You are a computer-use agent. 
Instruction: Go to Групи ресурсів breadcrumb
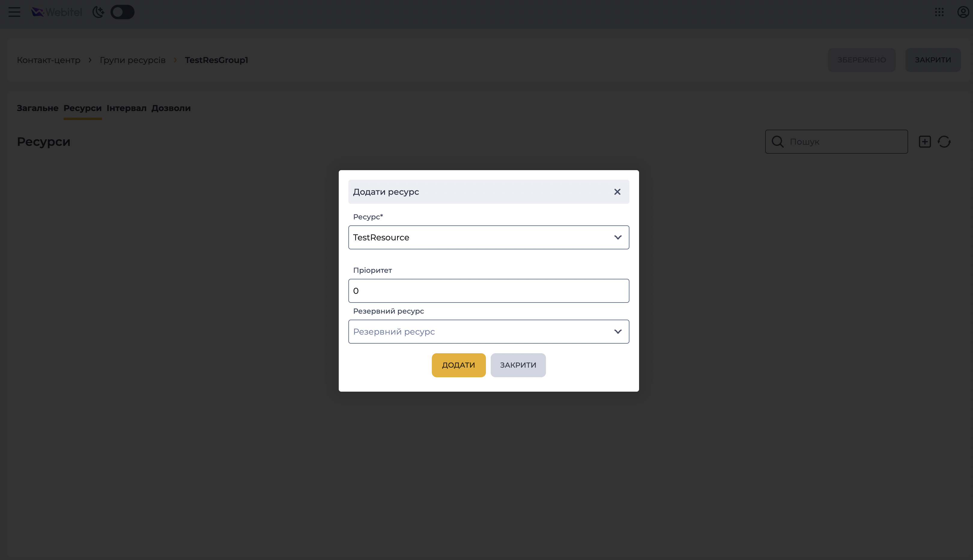pyautogui.click(x=133, y=60)
